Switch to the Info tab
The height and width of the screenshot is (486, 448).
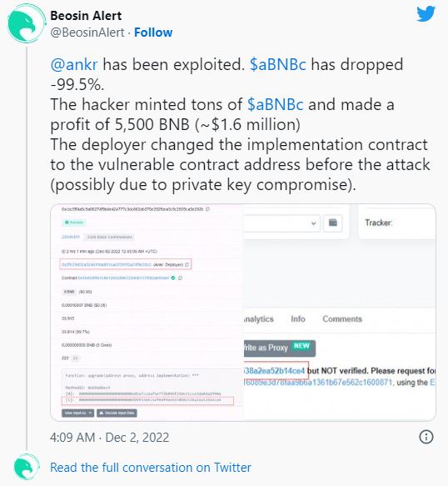(x=298, y=319)
